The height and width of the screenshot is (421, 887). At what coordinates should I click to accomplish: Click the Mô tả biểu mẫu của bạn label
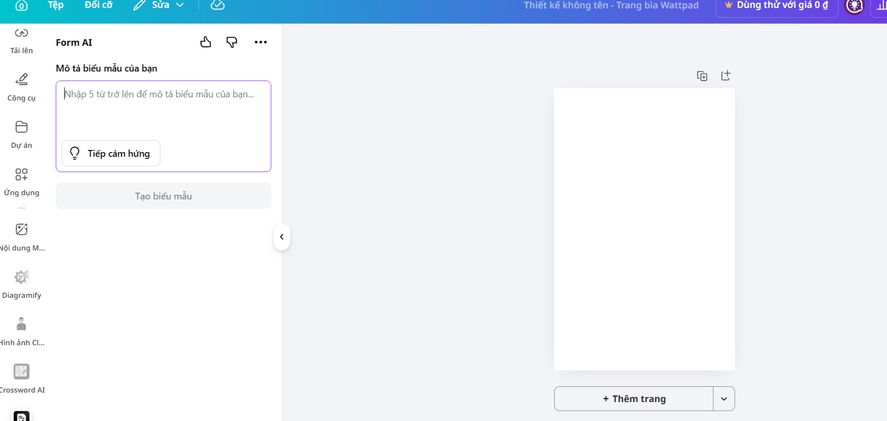(x=106, y=68)
